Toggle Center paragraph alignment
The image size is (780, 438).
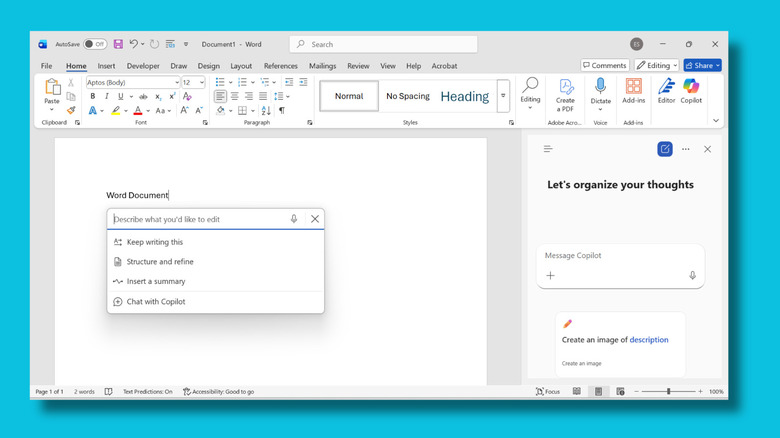235,96
